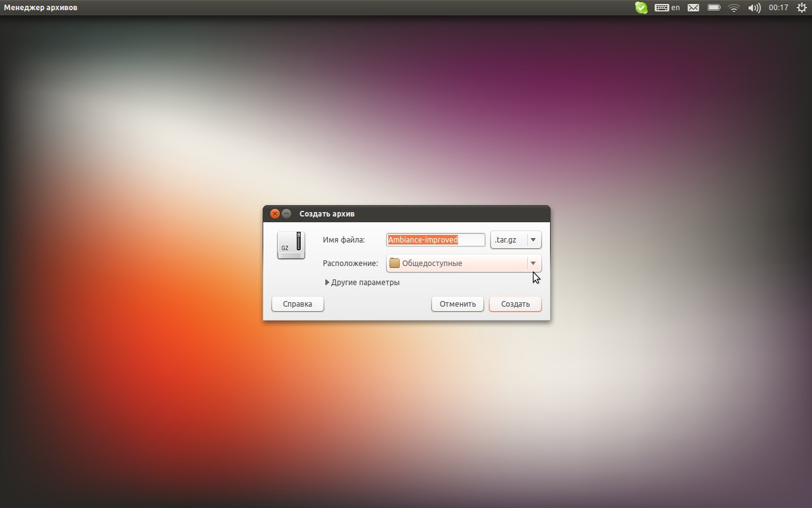Open the session gear menu
Screen dimensions: 812x508
point(802,8)
